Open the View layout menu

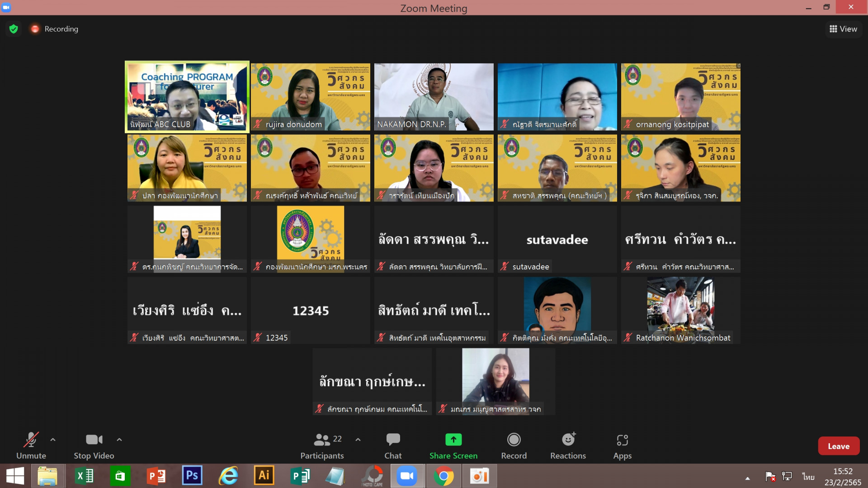click(x=843, y=29)
